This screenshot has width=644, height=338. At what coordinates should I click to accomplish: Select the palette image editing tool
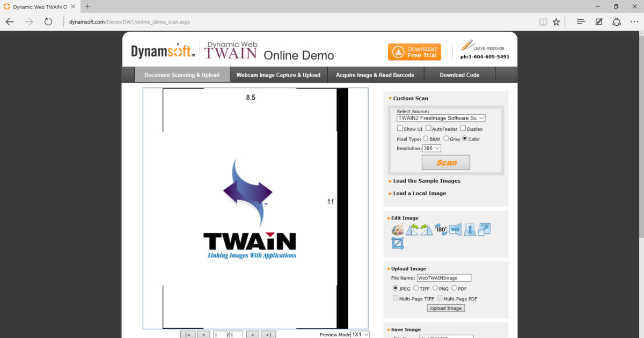397,230
